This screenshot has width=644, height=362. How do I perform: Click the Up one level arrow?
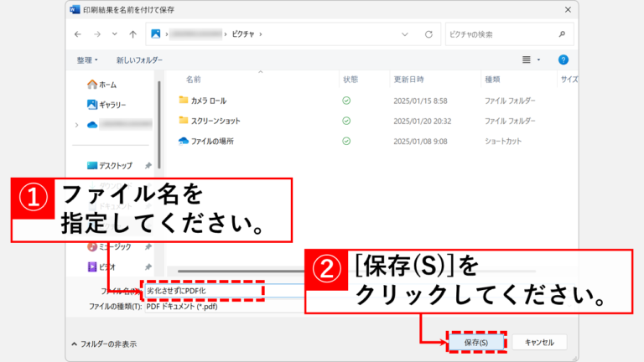tap(133, 34)
